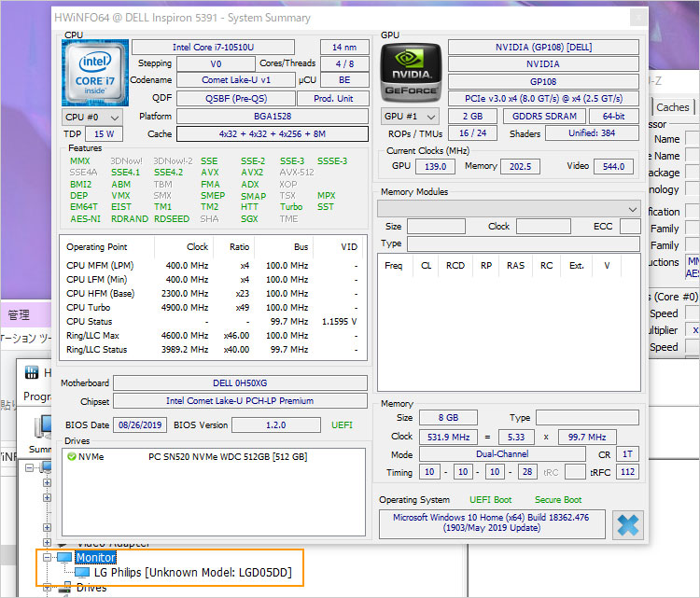Image resolution: width=700 pixels, height=598 pixels.
Task: Click the Cache value 4x32 + 4x32 + 4x256 + 8M
Action: (x=273, y=134)
